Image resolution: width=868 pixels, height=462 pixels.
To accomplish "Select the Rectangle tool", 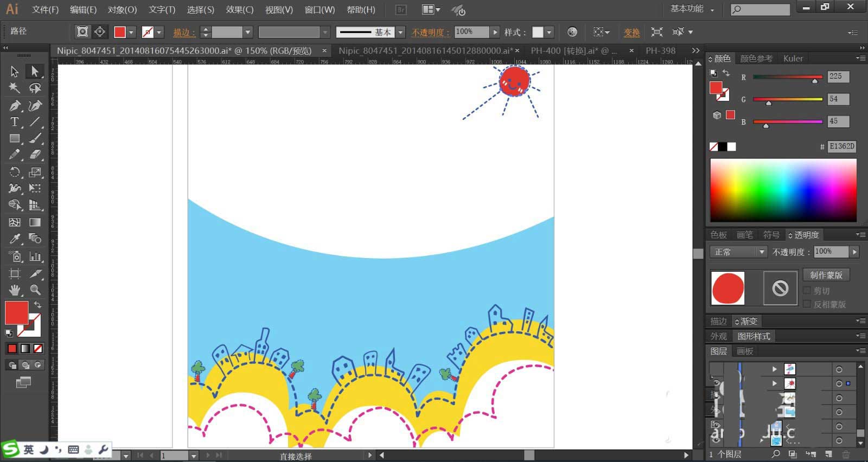I will coord(15,139).
